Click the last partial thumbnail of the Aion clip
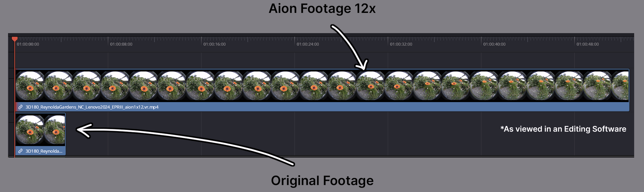This screenshot has width=644, height=192. [620, 86]
